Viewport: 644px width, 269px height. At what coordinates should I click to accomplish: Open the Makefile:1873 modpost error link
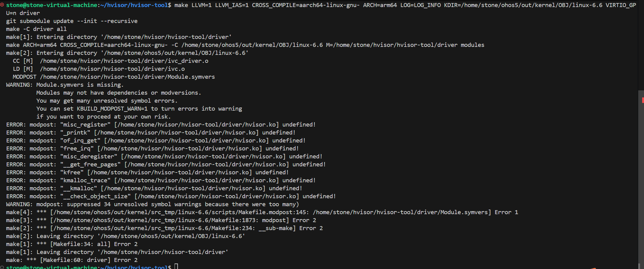pos(156,220)
